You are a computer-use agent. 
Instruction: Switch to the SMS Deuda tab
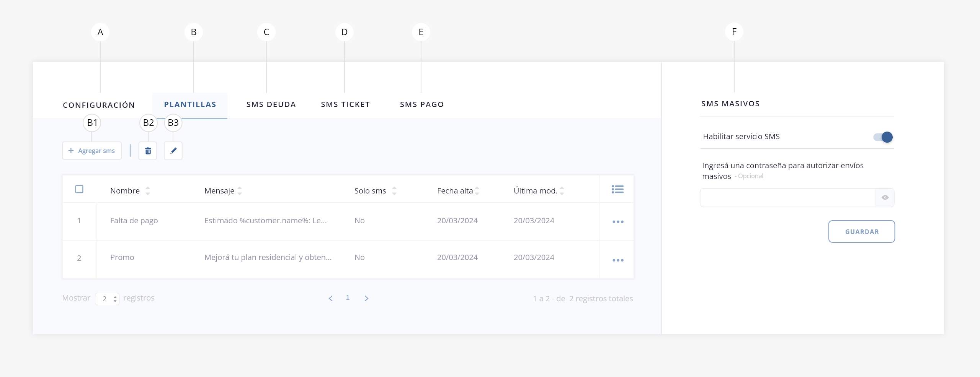[x=271, y=105]
